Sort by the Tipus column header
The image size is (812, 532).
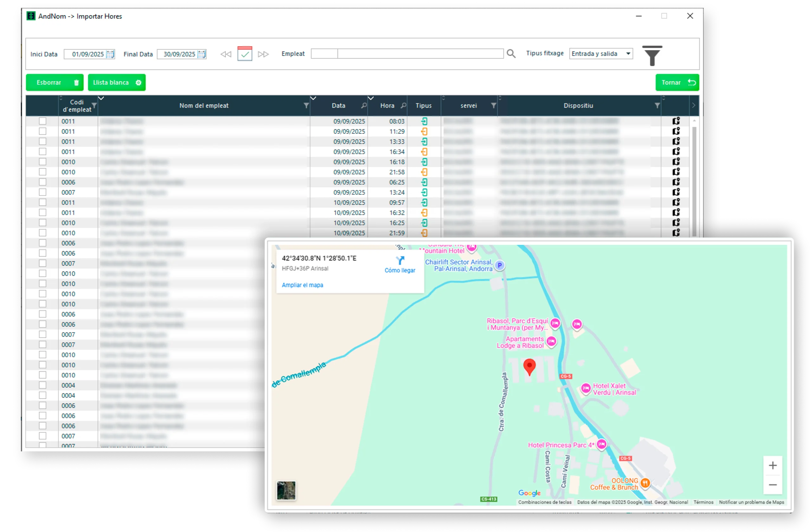pos(423,106)
